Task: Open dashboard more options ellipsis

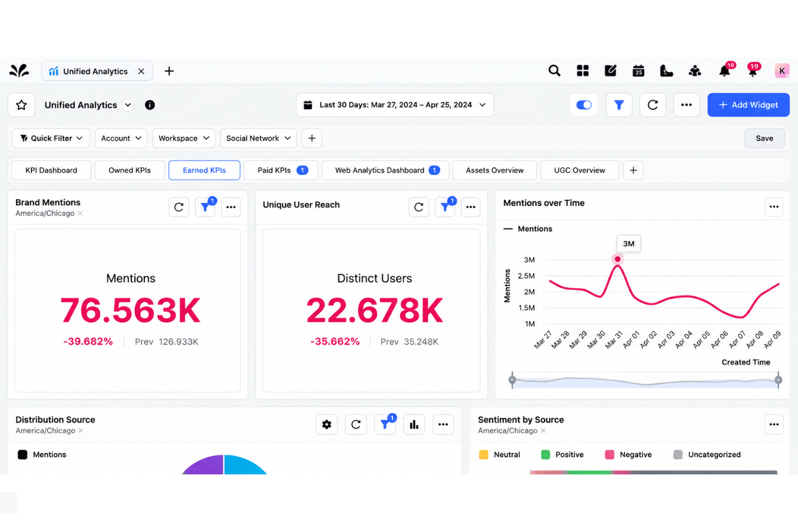Action: [686, 105]
